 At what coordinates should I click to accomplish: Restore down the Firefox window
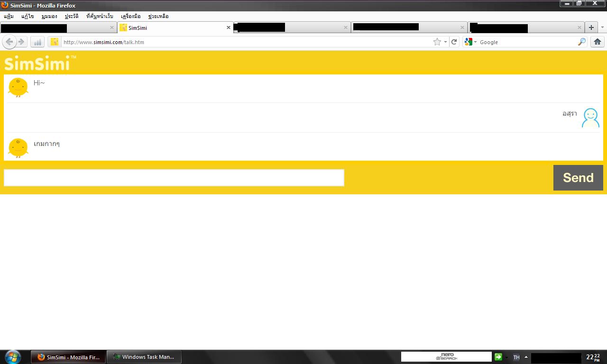point(579,3)
